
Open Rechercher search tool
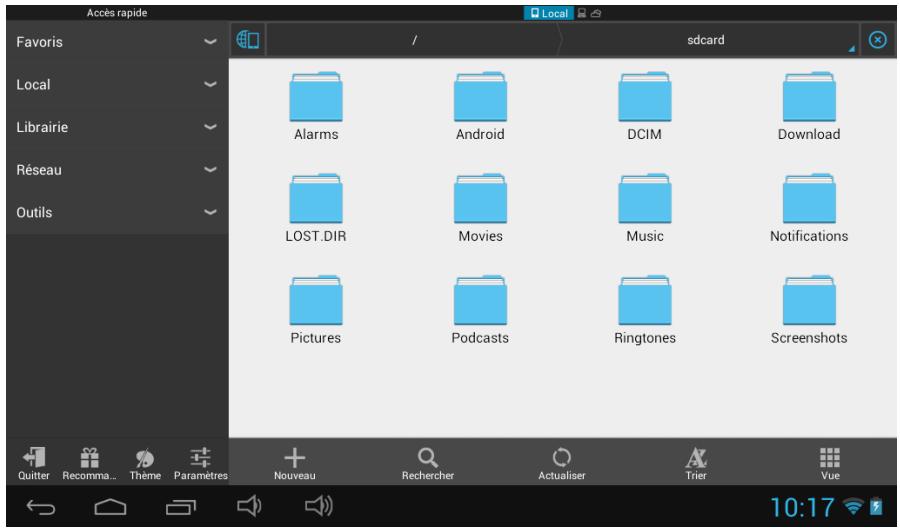(x=428, y=458)
